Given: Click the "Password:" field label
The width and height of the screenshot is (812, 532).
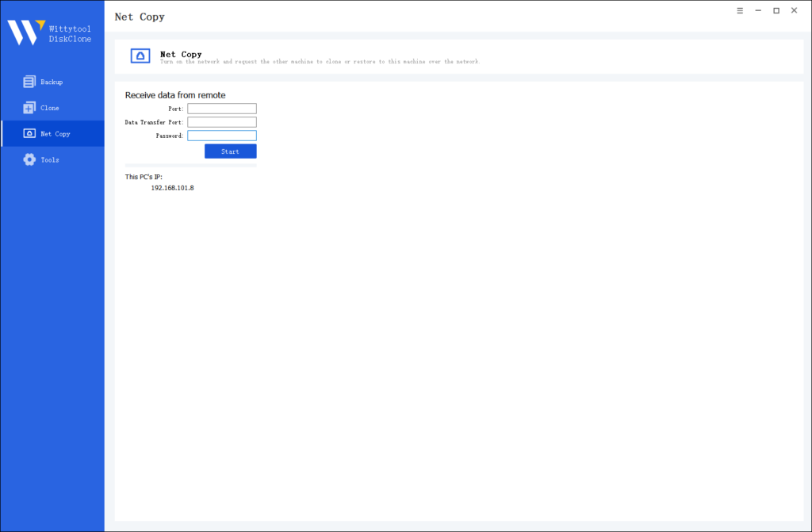Looking at the screenshot, I should click(170, 136).
